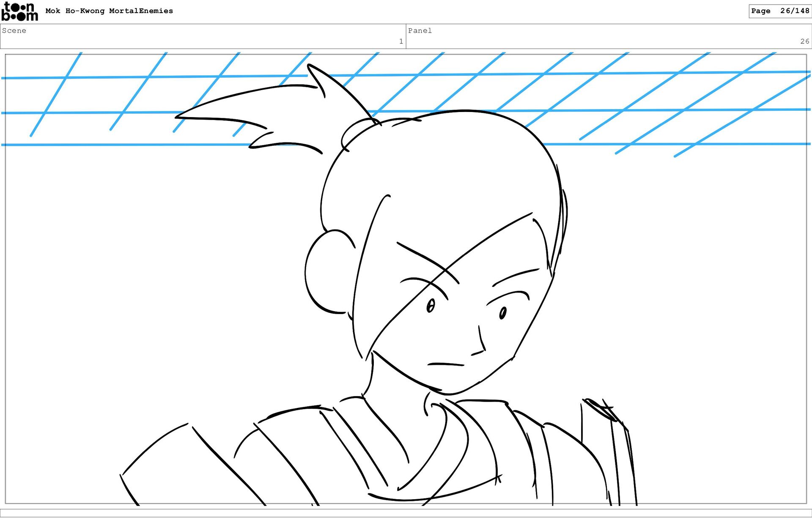Click the character's mouth line
Viewport: 812px width, 525px height.
(445, 364)
